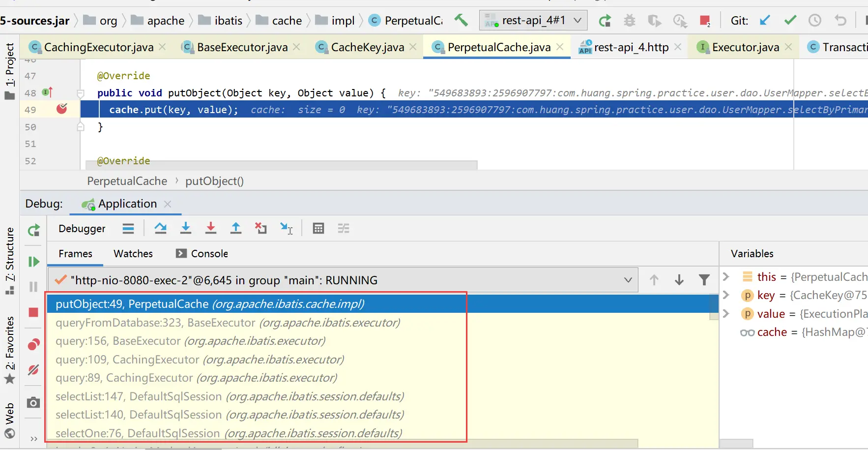Run with Coverage from the top toolbar
Viewport: 868px width, 450px height.
pyautogui.click(x=654, y=21)
